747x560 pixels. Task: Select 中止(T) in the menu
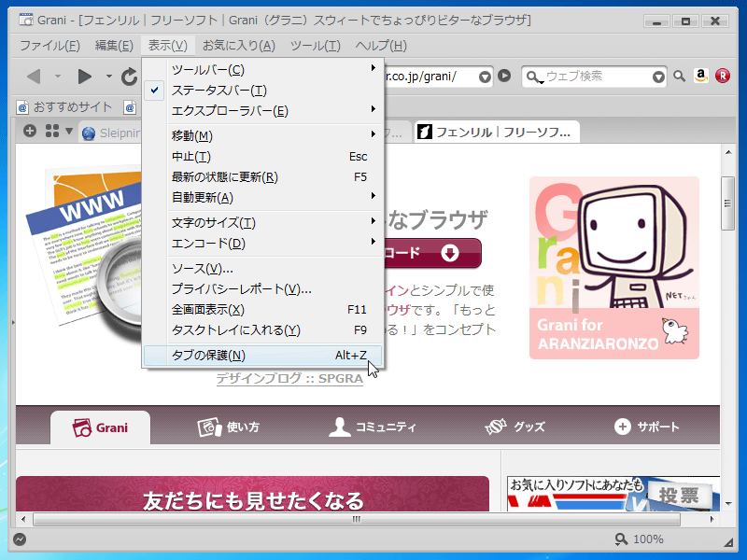tap(263, 156)
